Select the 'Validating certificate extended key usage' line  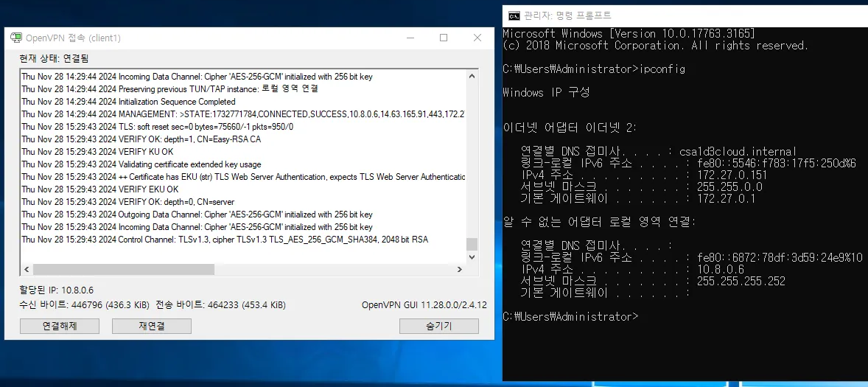click(141, 164)
